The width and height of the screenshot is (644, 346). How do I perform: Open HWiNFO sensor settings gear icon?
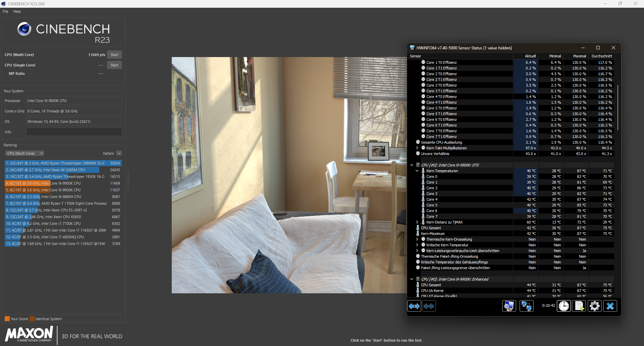(595, 306)
